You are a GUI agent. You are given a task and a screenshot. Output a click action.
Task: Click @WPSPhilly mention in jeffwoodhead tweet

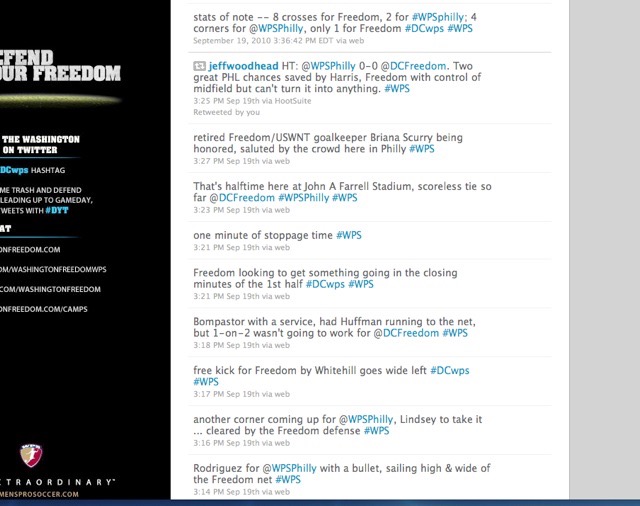pyautogui.click(x=328, y=66)
